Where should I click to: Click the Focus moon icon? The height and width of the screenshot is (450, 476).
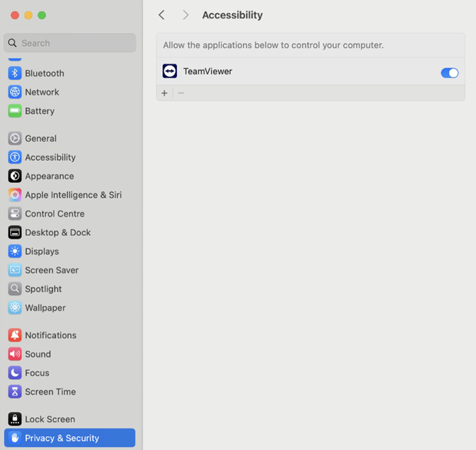click(x=15, y=372)
